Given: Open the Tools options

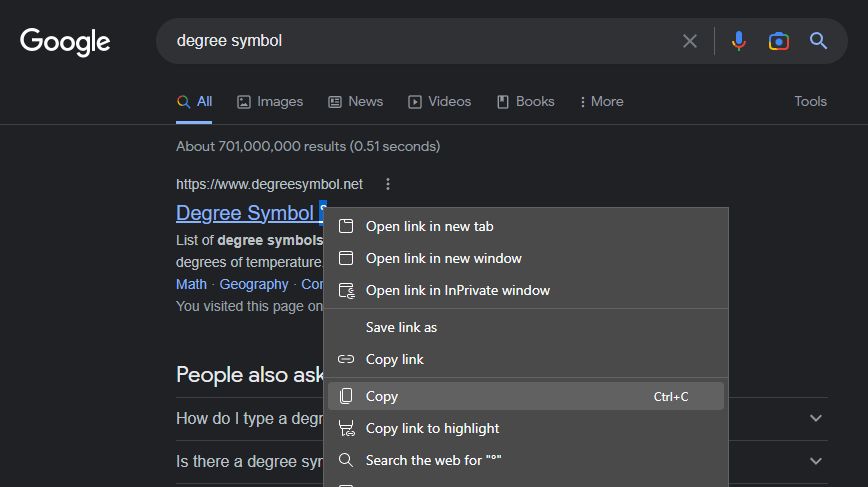Looking at the screenshot, I should [x=810, y=101].
